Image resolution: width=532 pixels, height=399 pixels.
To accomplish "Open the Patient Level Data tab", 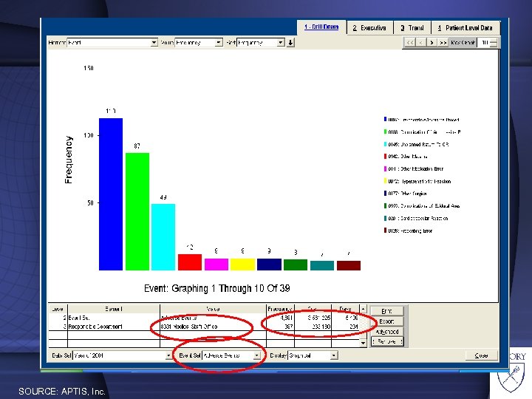I will click(x=465, y=28).
